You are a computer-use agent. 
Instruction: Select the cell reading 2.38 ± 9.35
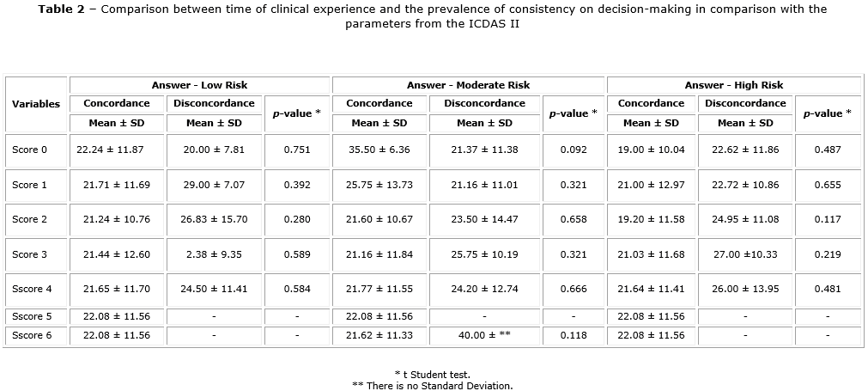click(x=214, y=254)
